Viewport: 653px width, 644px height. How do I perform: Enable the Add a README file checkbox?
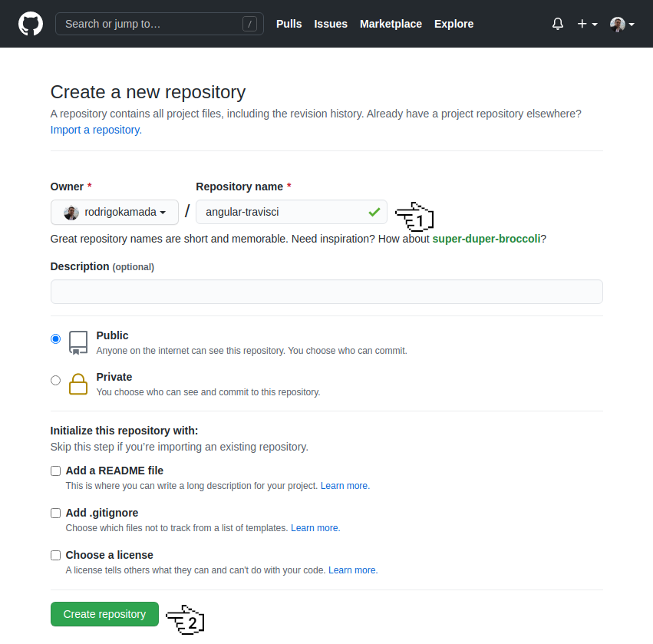[x=55, y=471]
